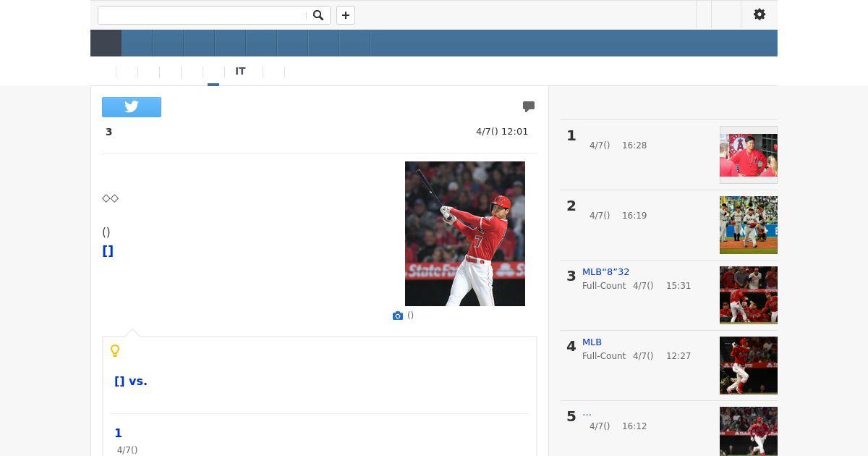Screen dimensions: 868x456
Task: Click the camera icon under photo
Action: (397, 316)
